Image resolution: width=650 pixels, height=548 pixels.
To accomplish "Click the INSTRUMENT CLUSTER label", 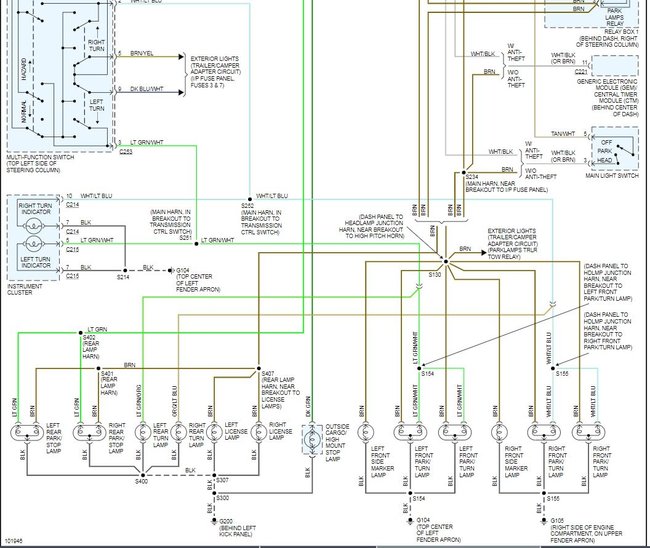I will click(x=24, y=289).
